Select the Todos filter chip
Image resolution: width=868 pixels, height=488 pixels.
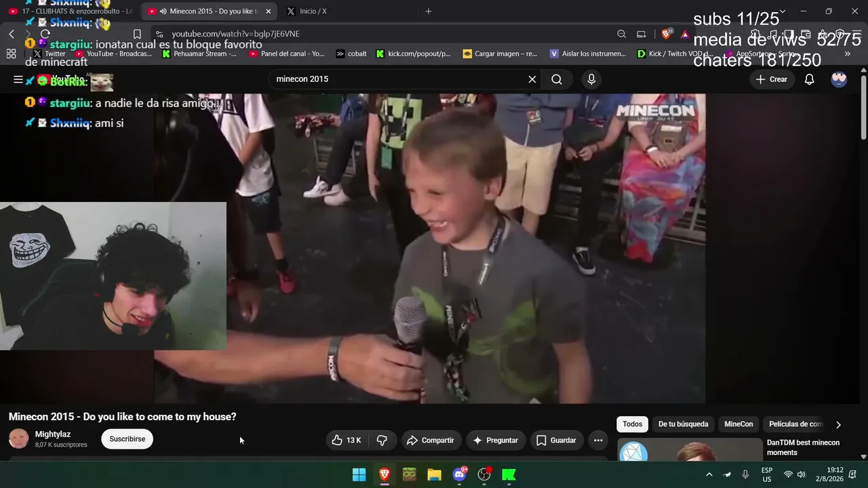point(632,424)
